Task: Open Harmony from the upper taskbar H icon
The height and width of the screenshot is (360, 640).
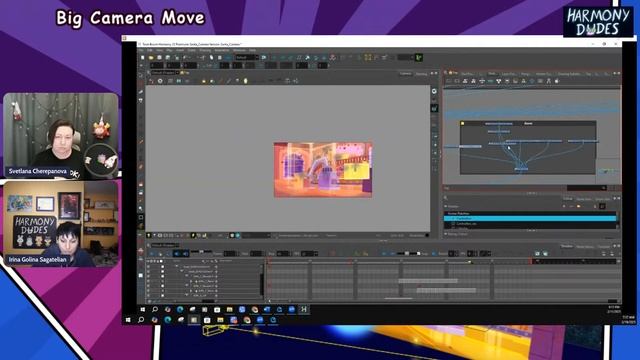Action: click(304, 309)
